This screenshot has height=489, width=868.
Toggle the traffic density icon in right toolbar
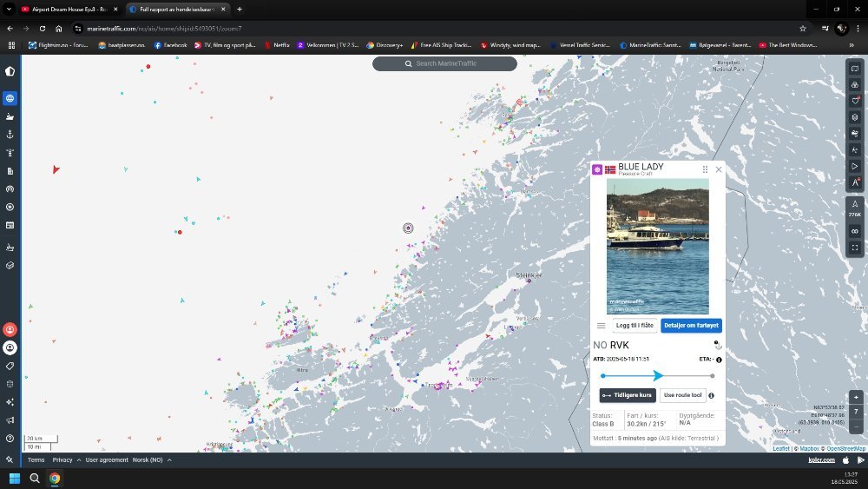(855, 149)
